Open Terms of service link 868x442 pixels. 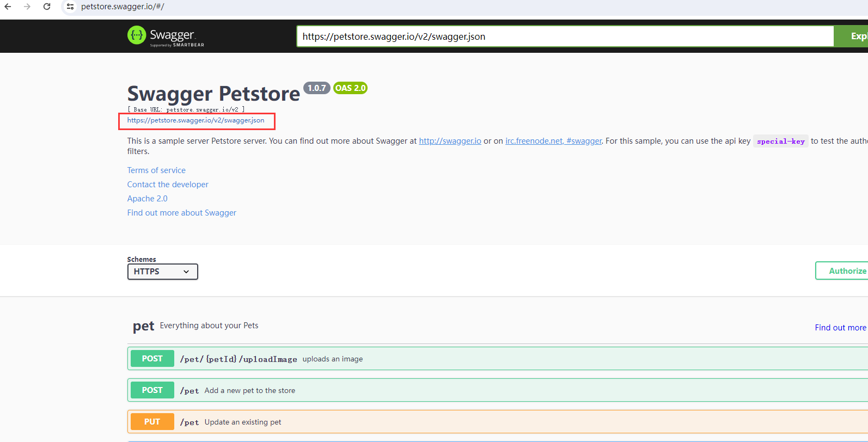[x=156, y=170]
